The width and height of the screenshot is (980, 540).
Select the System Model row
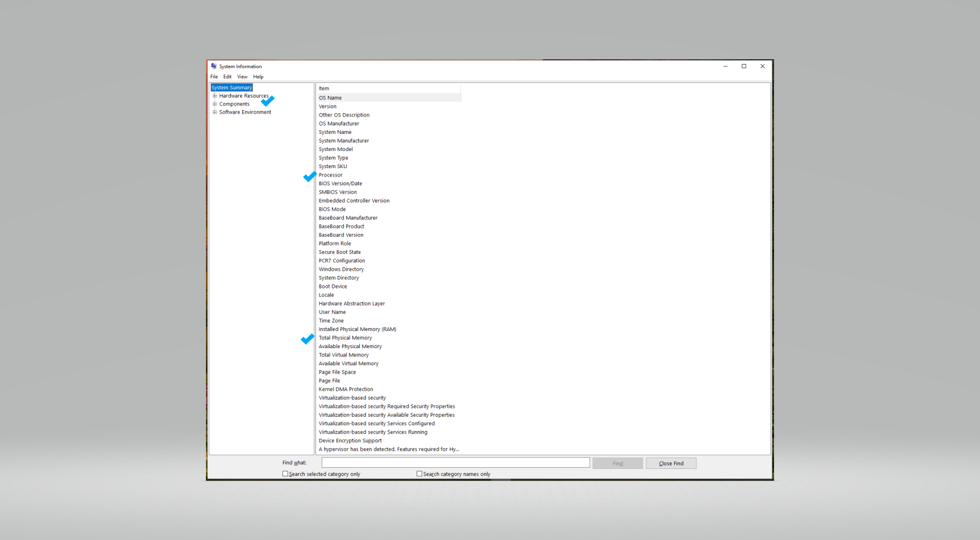tap(389, 150)
